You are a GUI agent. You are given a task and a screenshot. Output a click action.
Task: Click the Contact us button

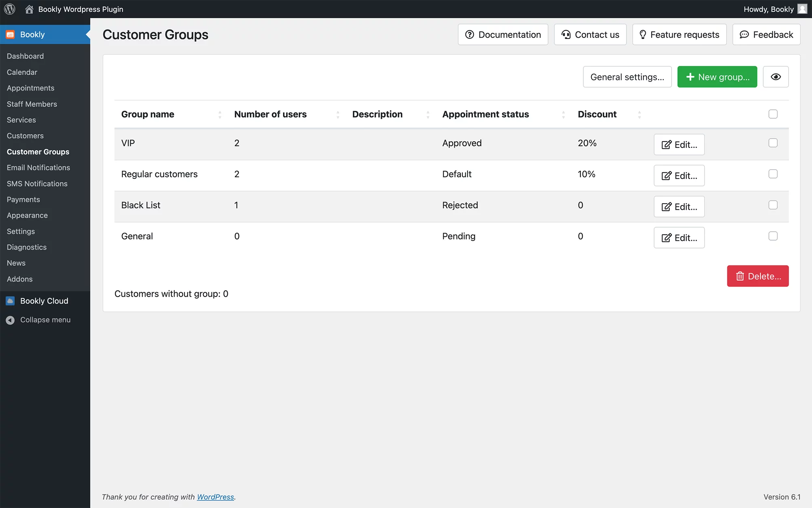coord(590,35)
